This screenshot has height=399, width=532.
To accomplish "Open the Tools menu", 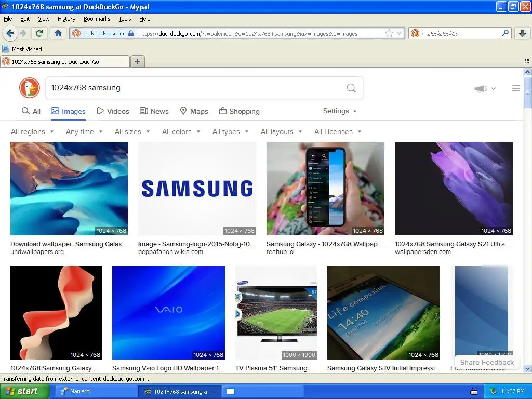I will click(x=125, y=19).
